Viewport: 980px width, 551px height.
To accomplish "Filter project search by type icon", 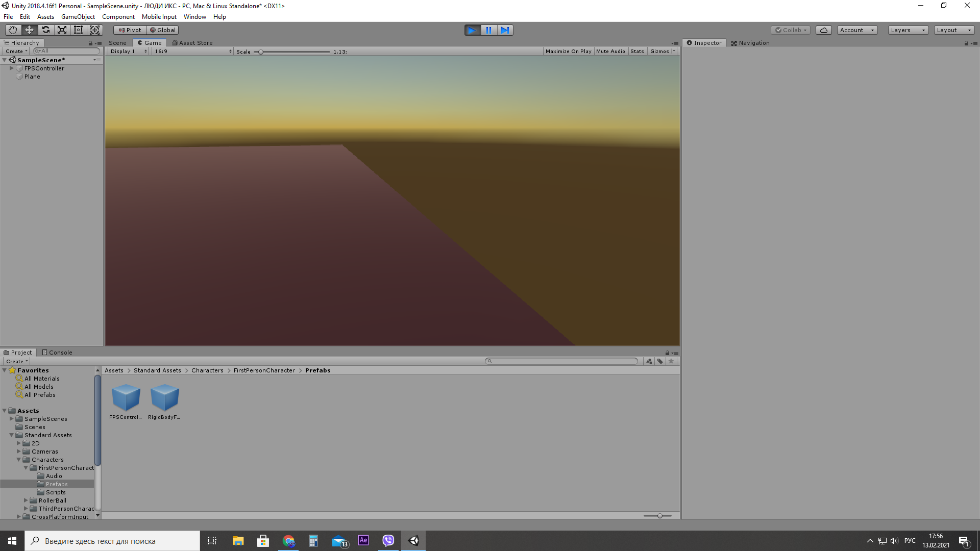I will 649,361.
